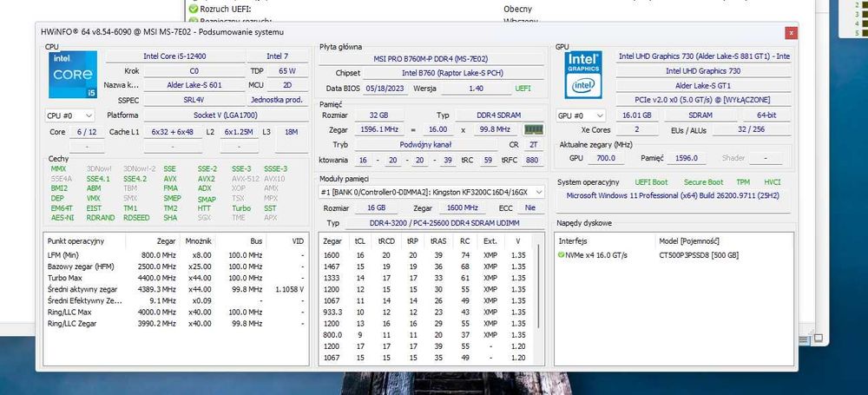This screenshot has width=868, height=395.
Task: Click the 700.0 GPU clock value
Action: [606, 158]
